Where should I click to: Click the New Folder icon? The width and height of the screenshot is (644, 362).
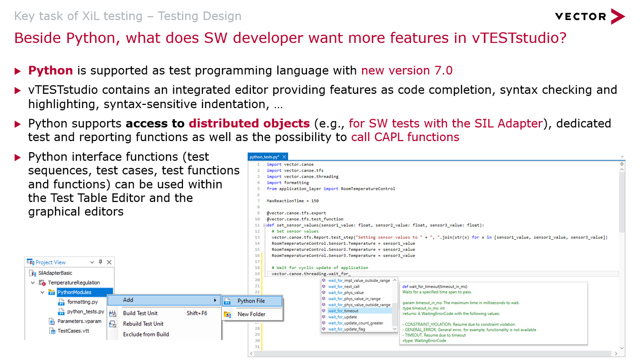227,314
